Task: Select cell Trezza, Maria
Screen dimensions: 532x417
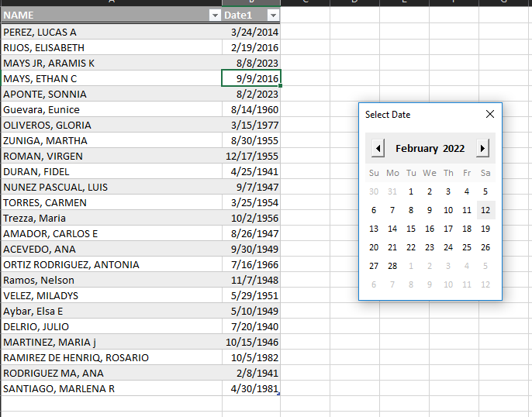Action: 112,219
